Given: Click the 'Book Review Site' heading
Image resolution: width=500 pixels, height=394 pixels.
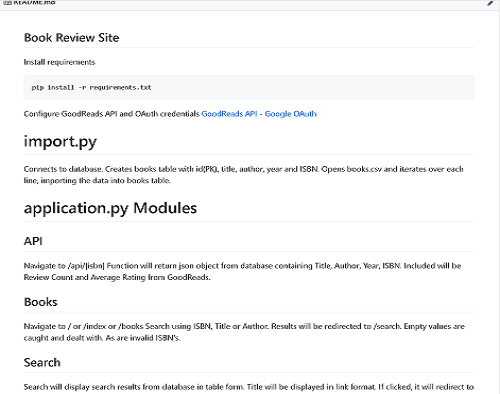Looking at the screenshot, I should [x=71, y=38].
